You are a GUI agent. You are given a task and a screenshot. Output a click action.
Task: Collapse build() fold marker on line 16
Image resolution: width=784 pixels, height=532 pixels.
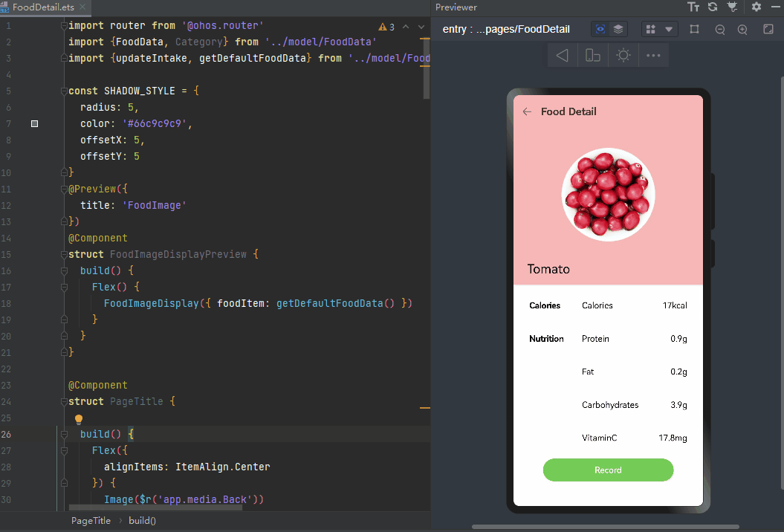tap(64, 271)
